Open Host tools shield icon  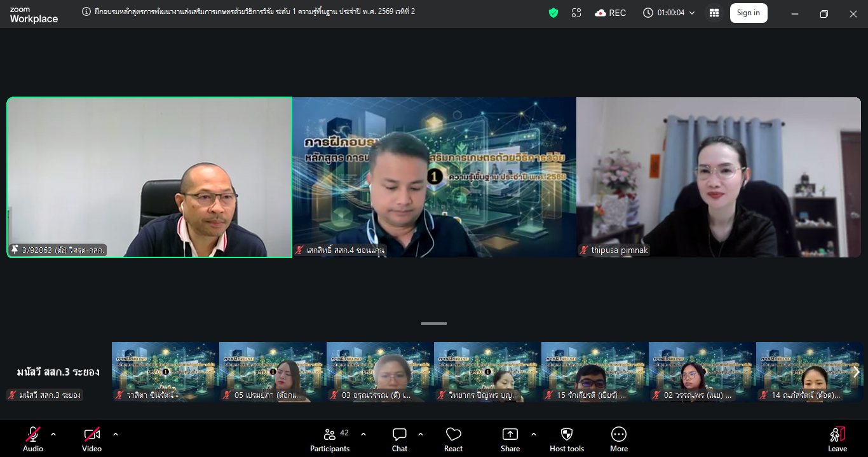pyautogui.click(x=566, y=439)
